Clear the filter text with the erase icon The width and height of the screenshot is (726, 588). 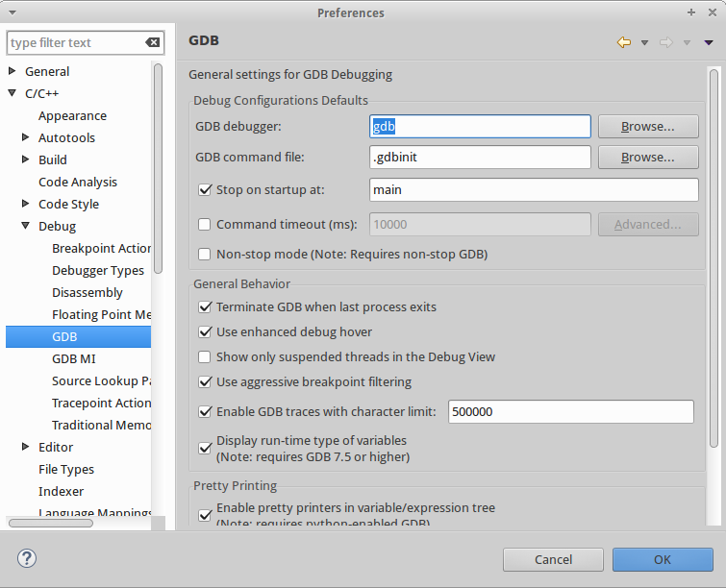click(x=152, y=42)
